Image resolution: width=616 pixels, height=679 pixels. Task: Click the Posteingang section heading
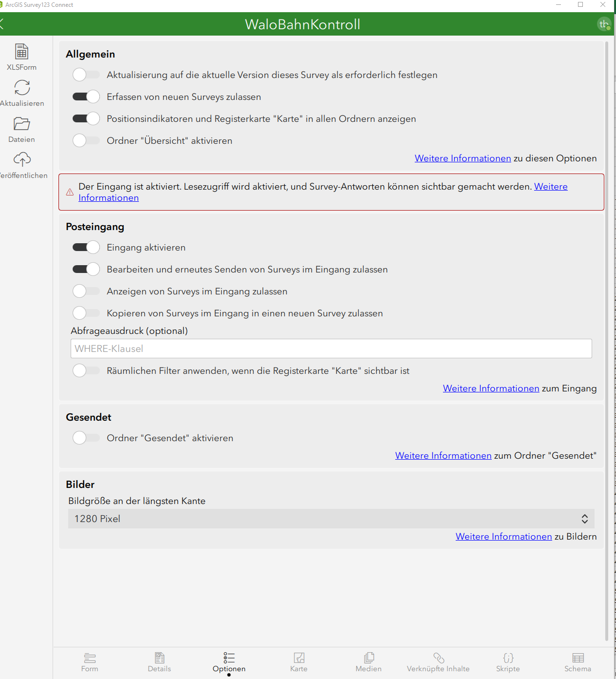click(95, 227)
